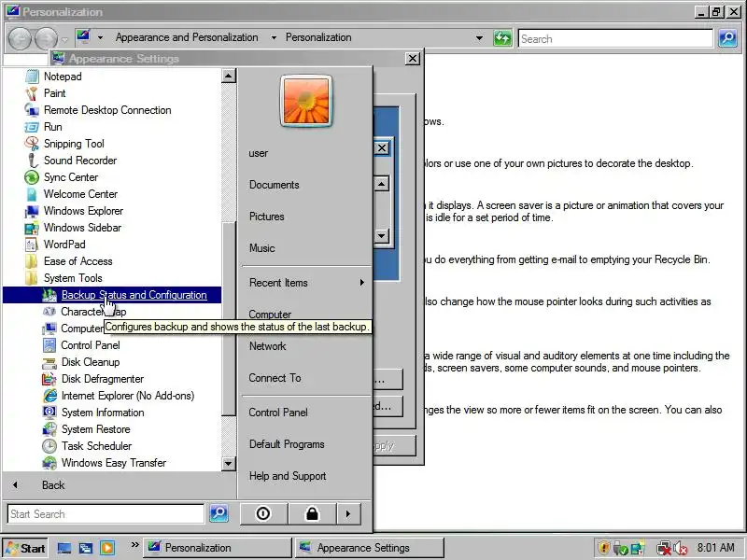This screenshot has height=560, width=747.
Task: Click the volume muted tray icon
Action: (682, 549)
